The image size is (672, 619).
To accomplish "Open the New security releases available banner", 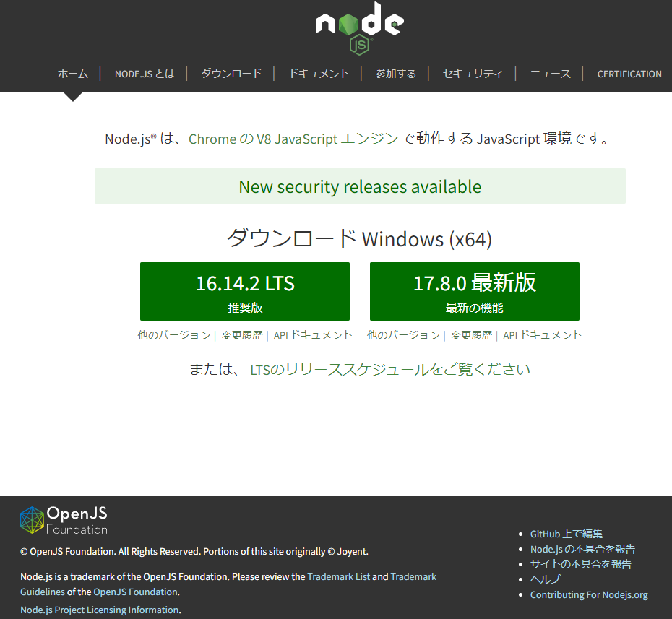I will coord(360,186).
